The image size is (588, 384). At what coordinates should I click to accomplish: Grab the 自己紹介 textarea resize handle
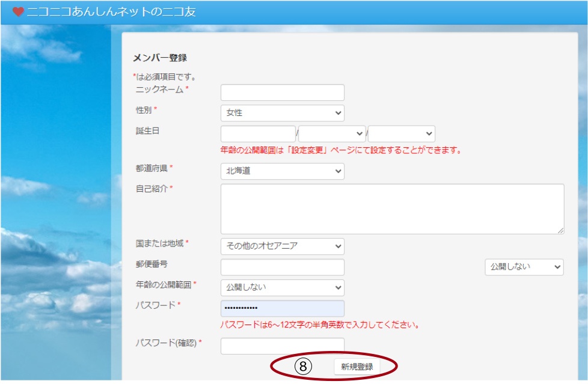pyautogui.click(x=560, y=231)
